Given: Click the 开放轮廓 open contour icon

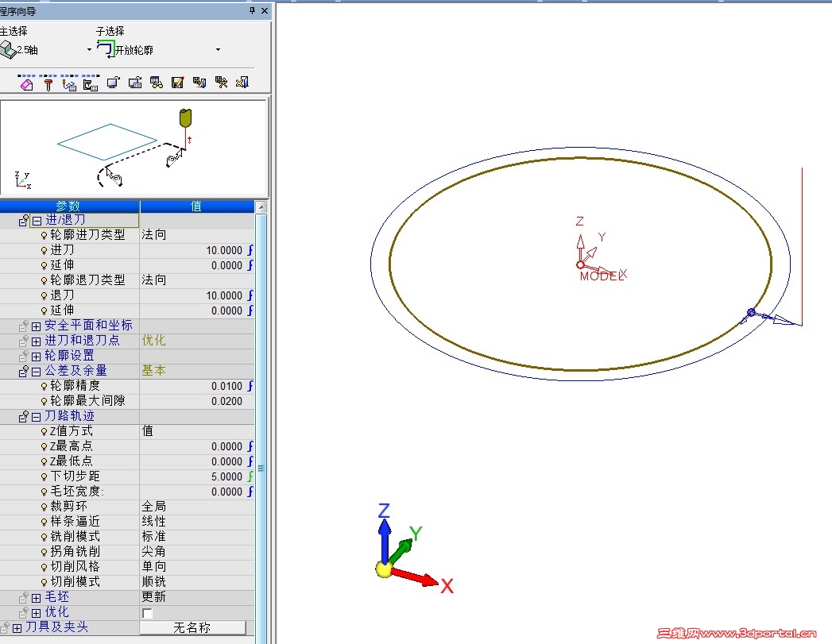Looking at the screenshot, I should pos(106,49).
